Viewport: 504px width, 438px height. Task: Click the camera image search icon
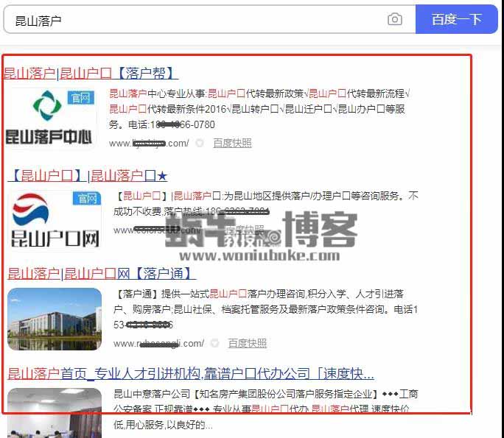[x=395, y=19]
